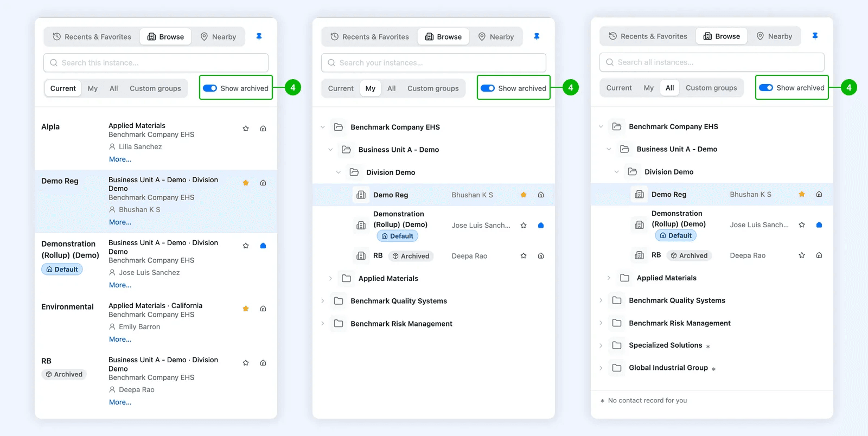Star RB row in right panel
This screenshot has width=868, height=436.
802,255
